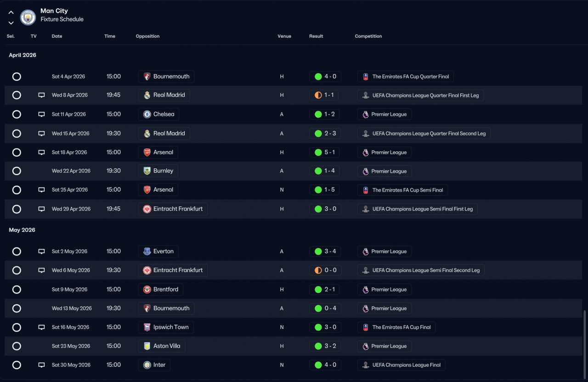Select the Bournemouth FA Cup Quarter Final fixture radio
Viewport: 588px width, 382px height.
coord(17,76)
